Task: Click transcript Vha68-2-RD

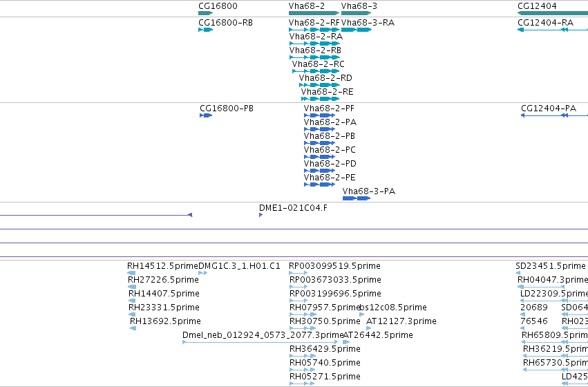Action: (325, 78)
